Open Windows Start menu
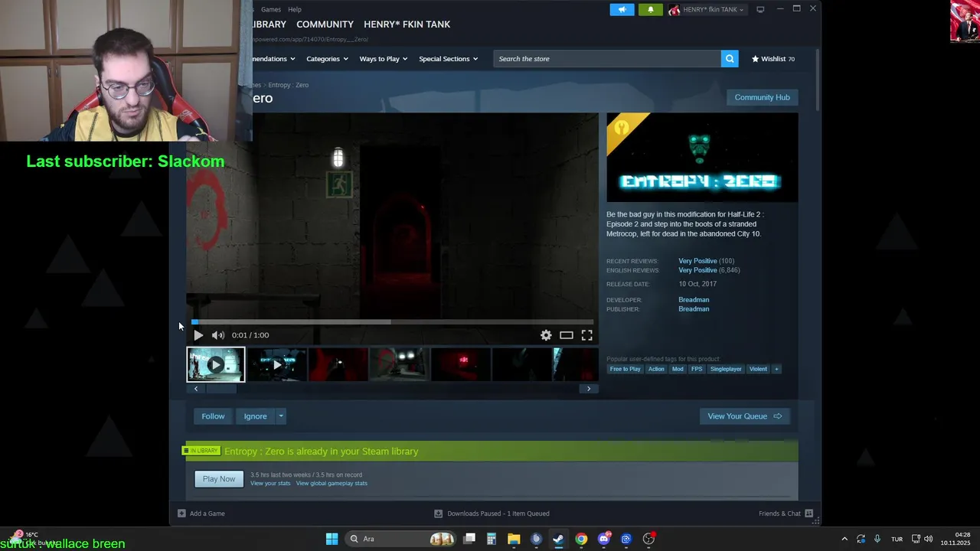The image size is (980, 551). pos(332,539)
